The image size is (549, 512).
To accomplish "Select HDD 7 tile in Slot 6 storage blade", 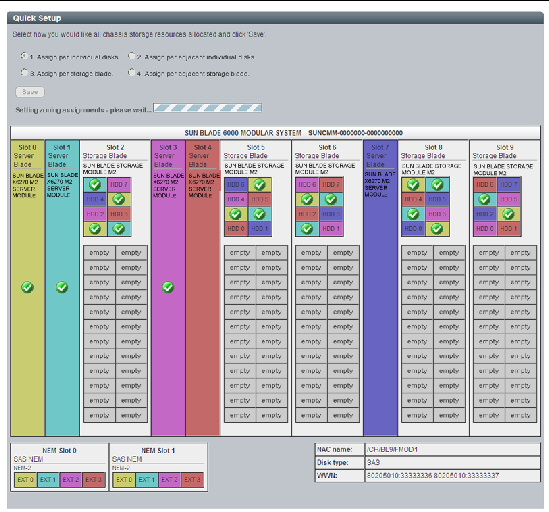I will point(331,185).
